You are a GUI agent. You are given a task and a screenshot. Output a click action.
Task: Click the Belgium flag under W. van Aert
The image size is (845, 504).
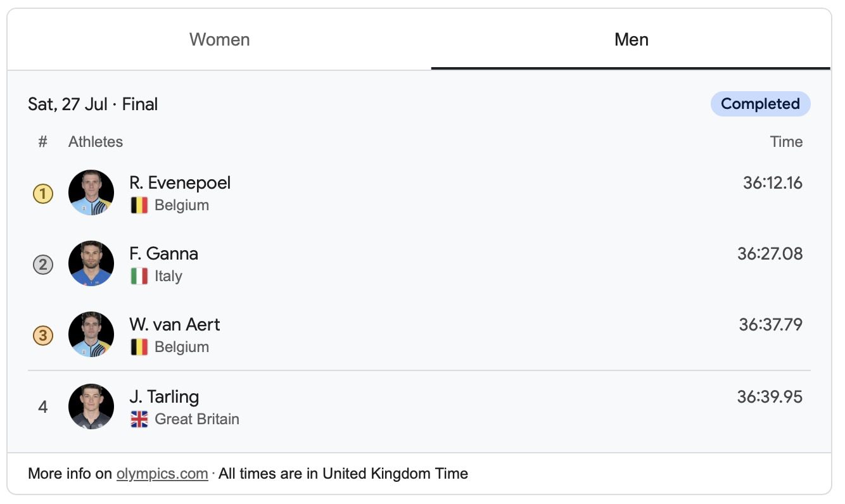click(x=139, y=347)
